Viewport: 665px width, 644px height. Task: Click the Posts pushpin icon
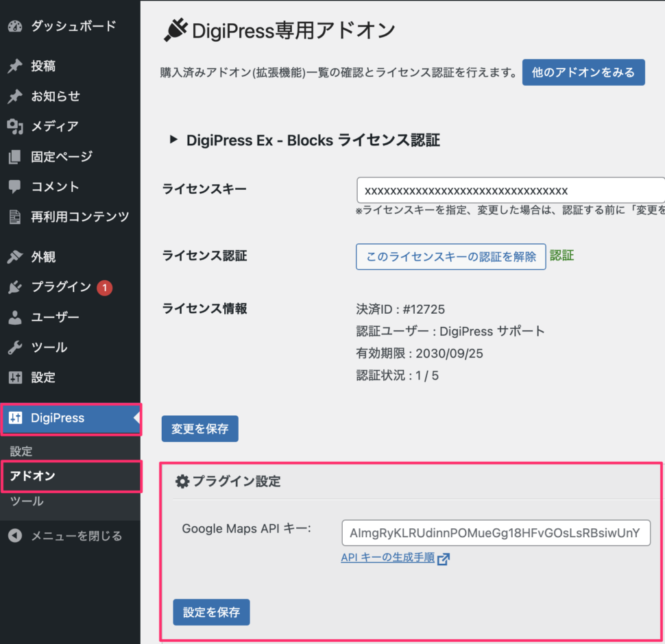pos(15,66)
